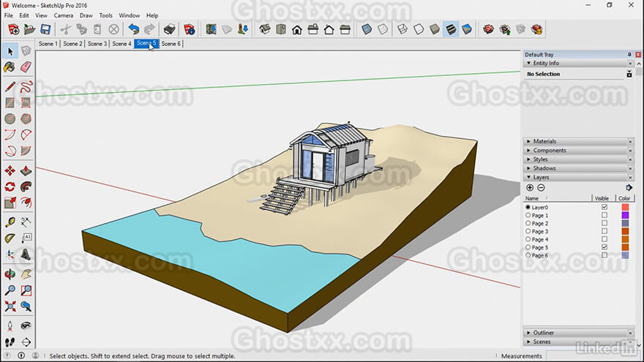
Task: Select the Pan hand tool
Action: [26, 274]
